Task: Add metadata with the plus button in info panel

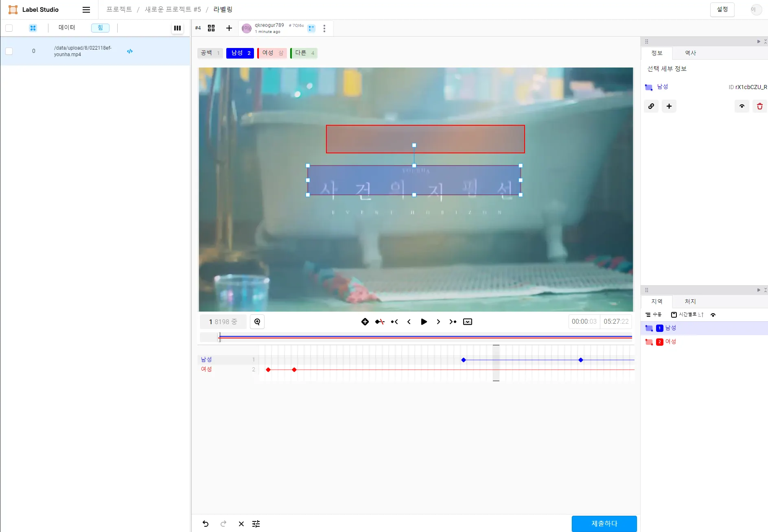Action: coord(669,106)
